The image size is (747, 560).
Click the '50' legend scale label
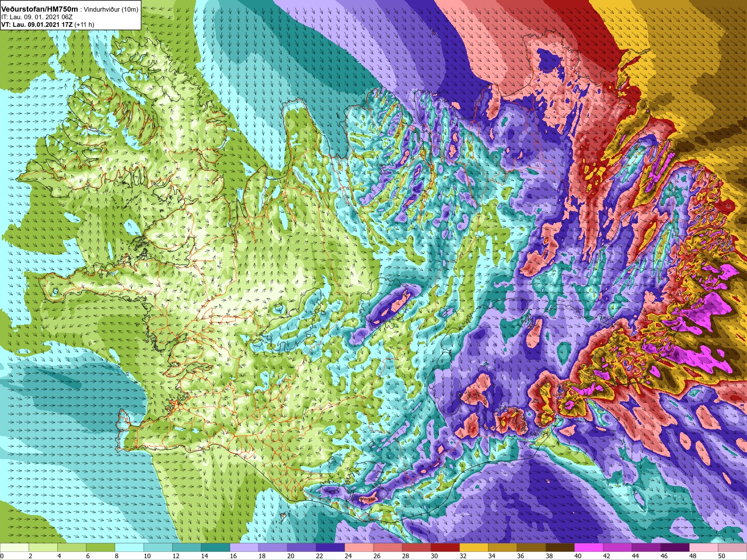[721, 556]
